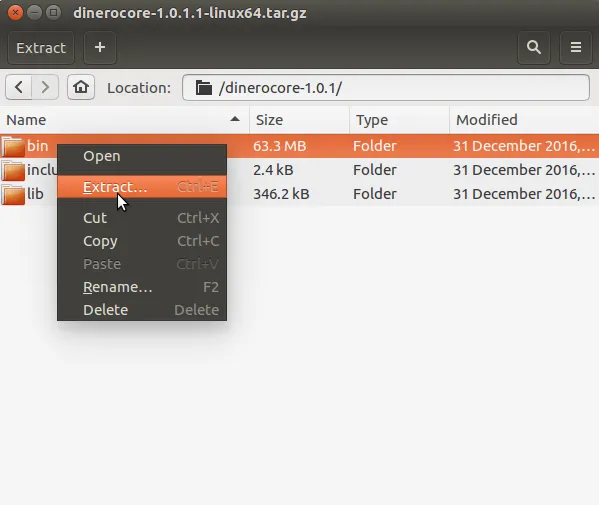Click the 63.3 MB size cell
This screenshot has width=599, height=505.
280,146
